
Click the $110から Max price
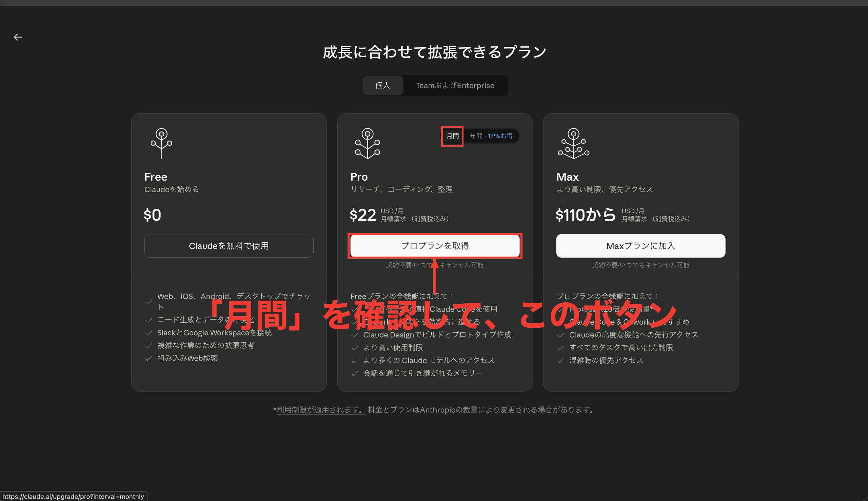(586, 215)
